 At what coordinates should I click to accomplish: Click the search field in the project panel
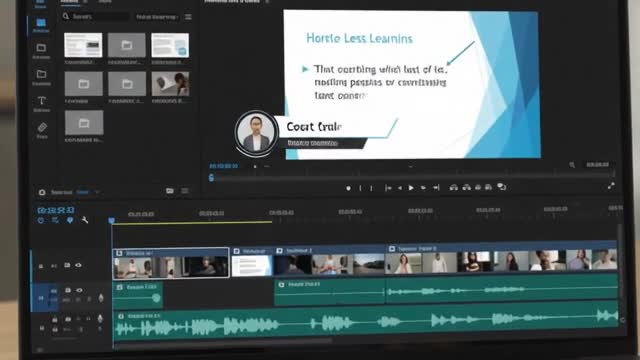(96, 17)
